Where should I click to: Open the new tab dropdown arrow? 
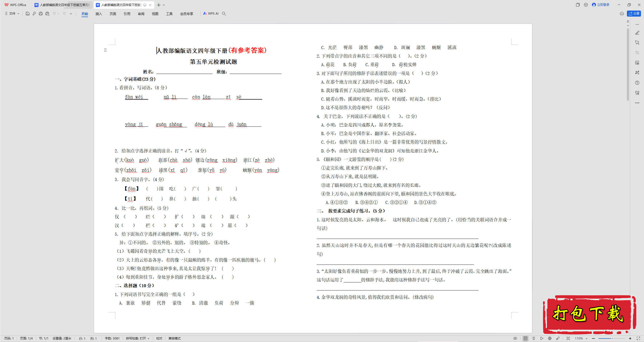[164, 5]
